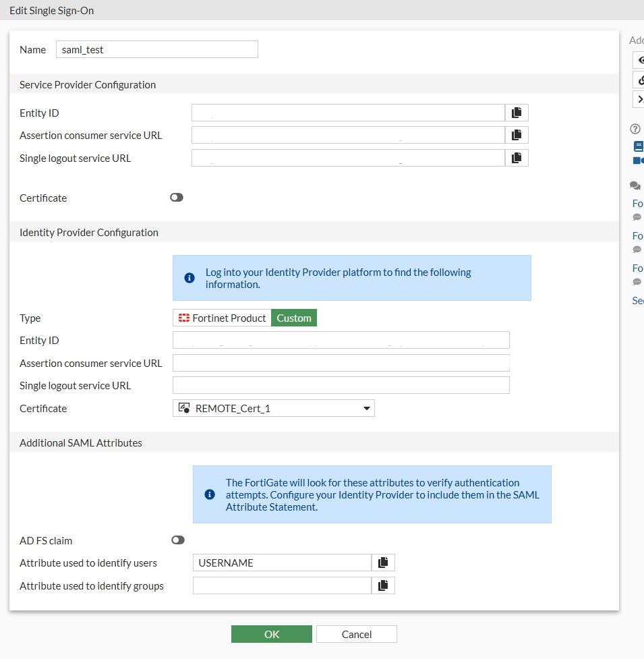Copy the SP Single logout service URL

(x=517, y=158)
